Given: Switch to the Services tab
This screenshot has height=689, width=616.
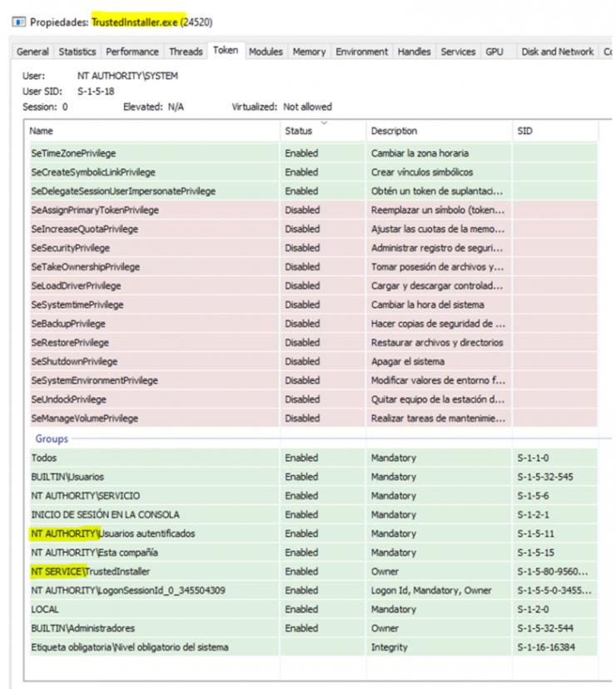Looking at the screenshot, I should (x=458, y=52).
